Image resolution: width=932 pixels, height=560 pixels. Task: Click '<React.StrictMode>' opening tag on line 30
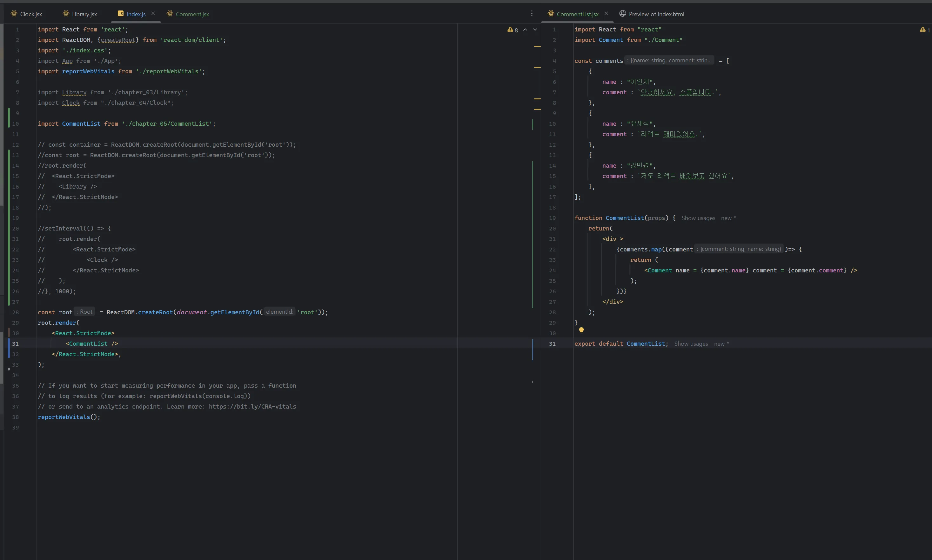(x=83, y=333)
